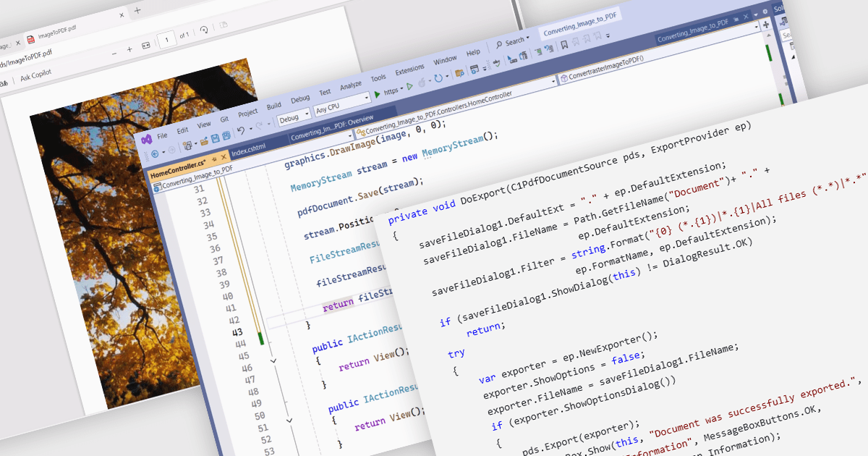Click the Ask Copilot button
Screen dimensions: 868x456
coord(35,77)
